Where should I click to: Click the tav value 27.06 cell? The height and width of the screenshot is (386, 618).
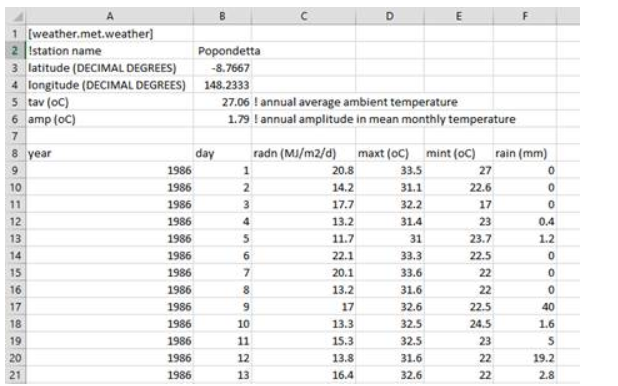point(222,102)
